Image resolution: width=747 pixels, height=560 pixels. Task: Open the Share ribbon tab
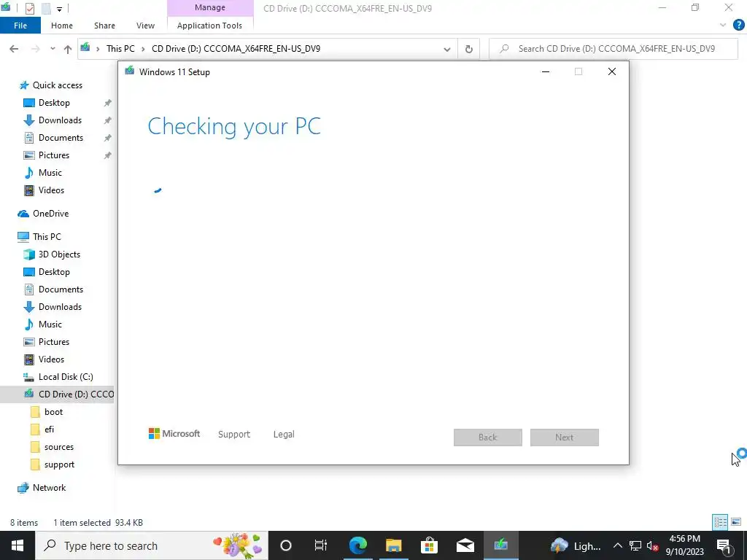(104, 26)
